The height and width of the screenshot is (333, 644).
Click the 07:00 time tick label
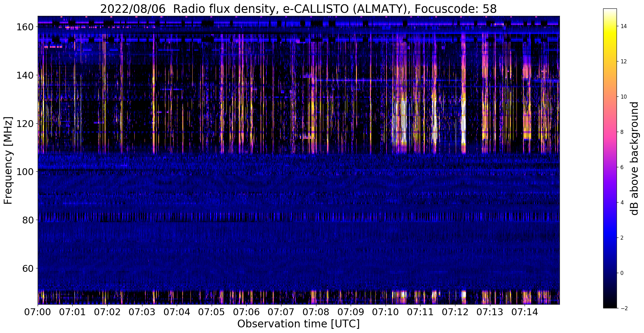38,312
